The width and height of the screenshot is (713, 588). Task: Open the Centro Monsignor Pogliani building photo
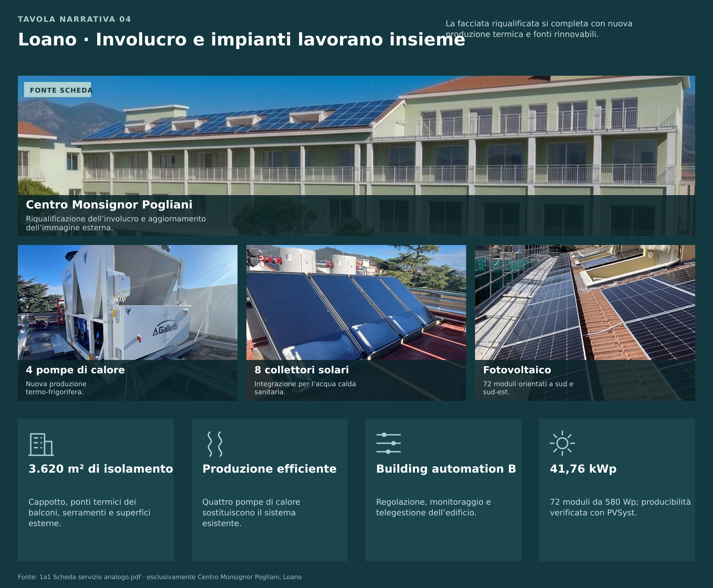point(356,155)
